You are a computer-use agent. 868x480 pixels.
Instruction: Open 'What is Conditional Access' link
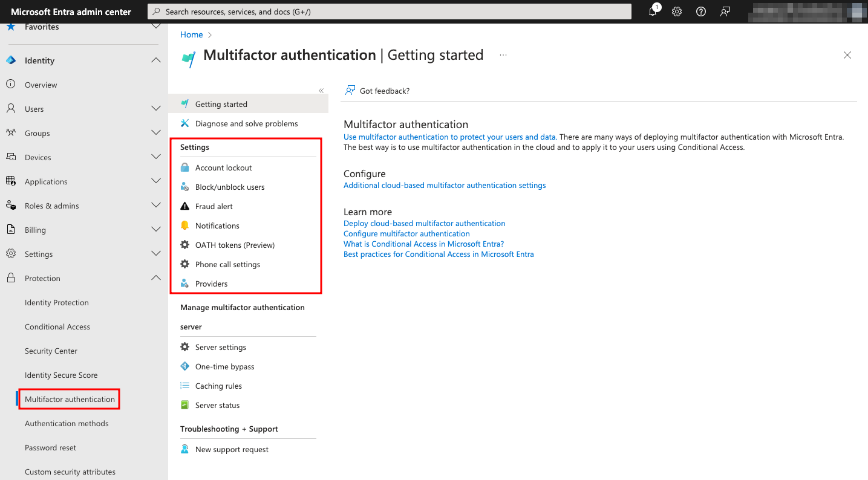(423, 244)
